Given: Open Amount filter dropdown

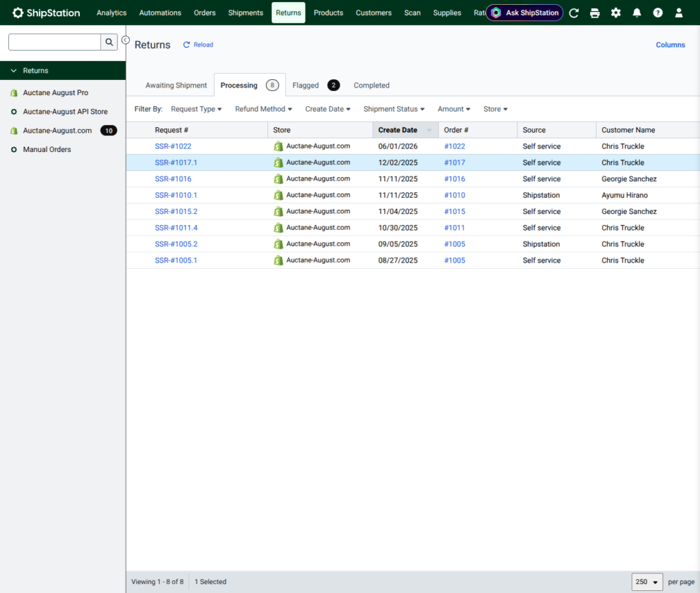Looking at the screenshot, I should point(454,109).
